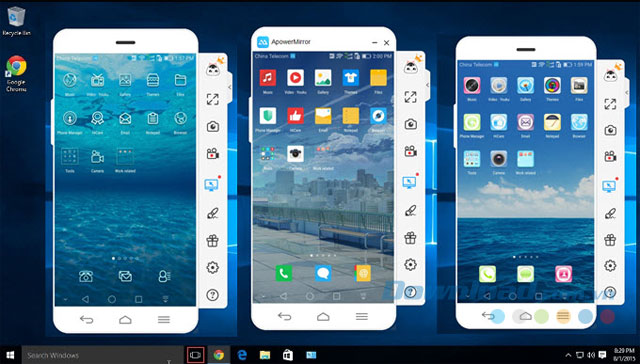Click the account avatar in the right phone's sidebar
This screenshot has height=364, width=640.
point(611,75)
